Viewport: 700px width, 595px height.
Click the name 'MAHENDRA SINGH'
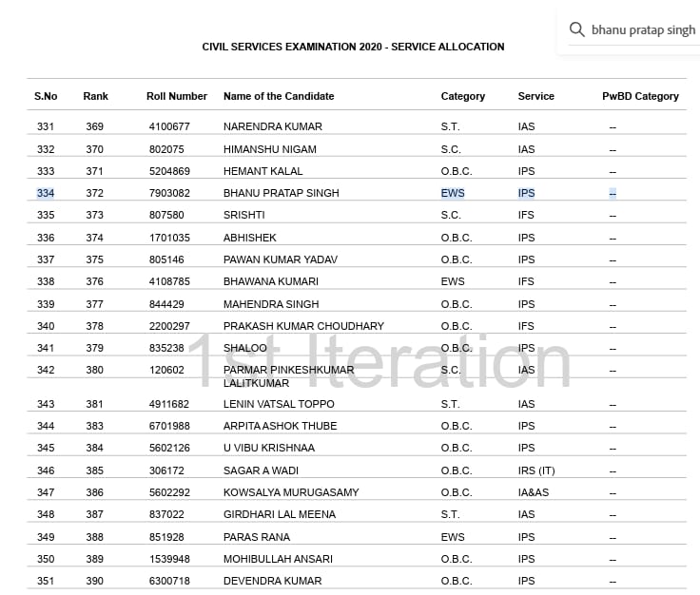(x=271, y=304)
